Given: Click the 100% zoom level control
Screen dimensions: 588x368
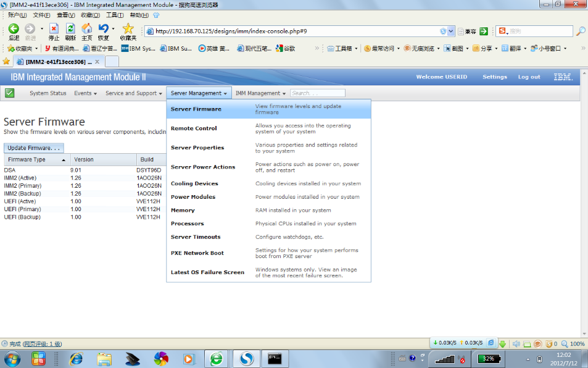Looking at the screenshot, I should tap(573, 344).
